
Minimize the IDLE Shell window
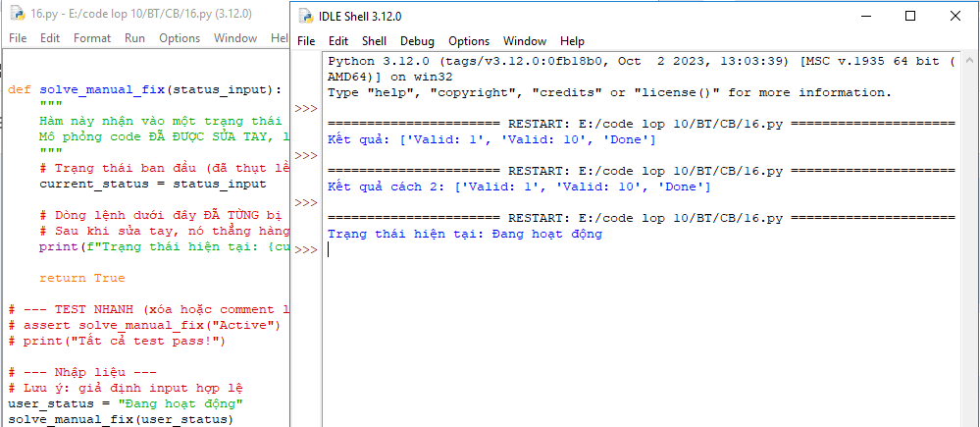coord(863,17)
